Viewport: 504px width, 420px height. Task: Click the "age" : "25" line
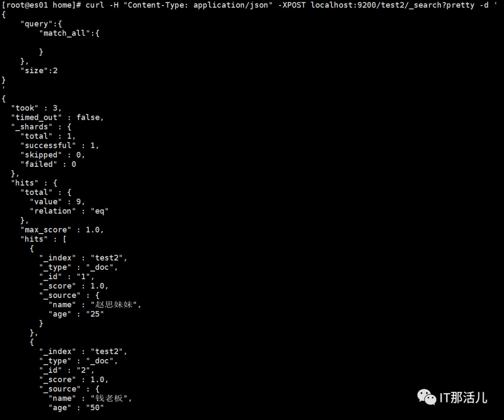pos(76,314)
